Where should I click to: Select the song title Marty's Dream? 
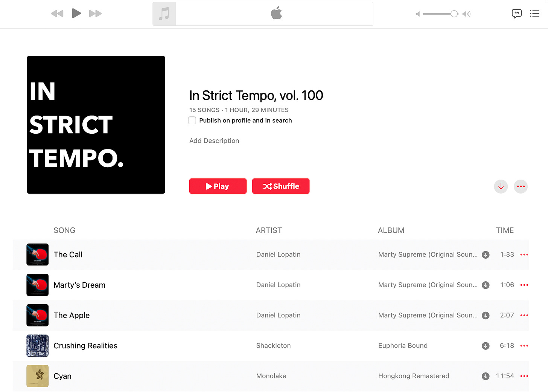79,285
